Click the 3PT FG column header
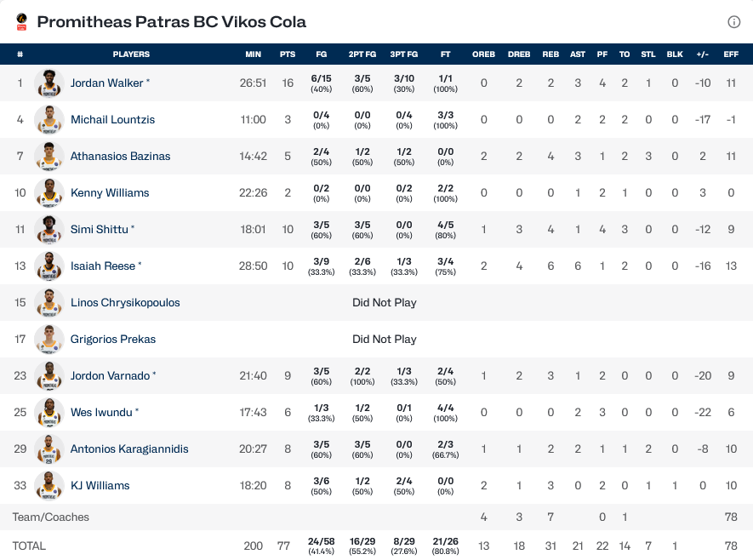753x560 pixels. click(x=403, y=54)
